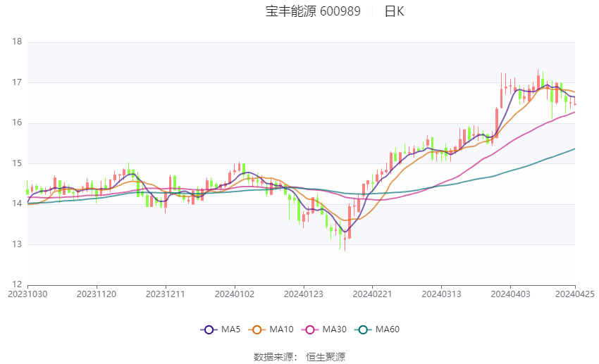Click the y-axis value 17
Viewport: 599px width, 364px height.
(x=17, y=82)
